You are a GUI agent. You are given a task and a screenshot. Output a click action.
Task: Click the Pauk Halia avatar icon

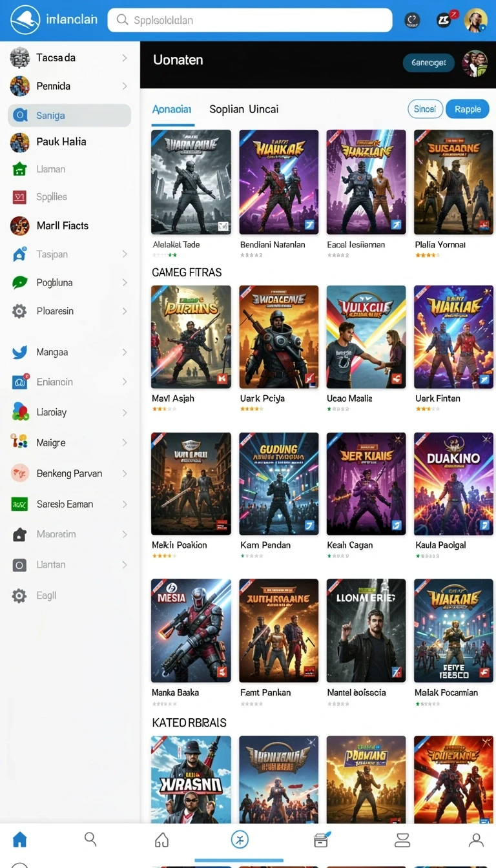click(20, 142)
